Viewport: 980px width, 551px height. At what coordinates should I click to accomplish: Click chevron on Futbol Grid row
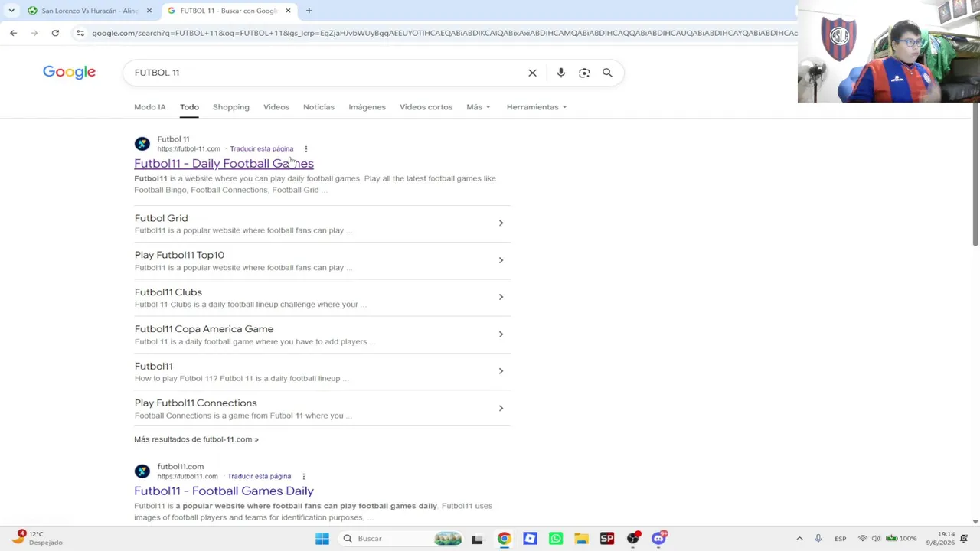click(x=501, y=223)
